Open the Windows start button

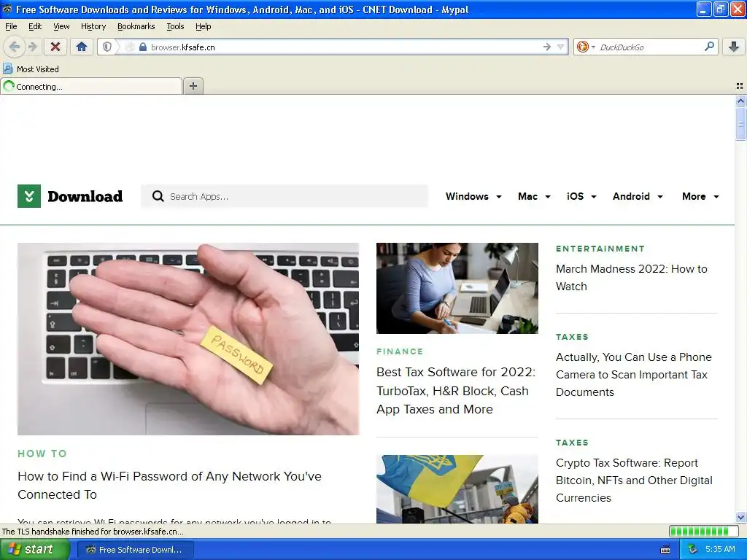coord(34,549)
